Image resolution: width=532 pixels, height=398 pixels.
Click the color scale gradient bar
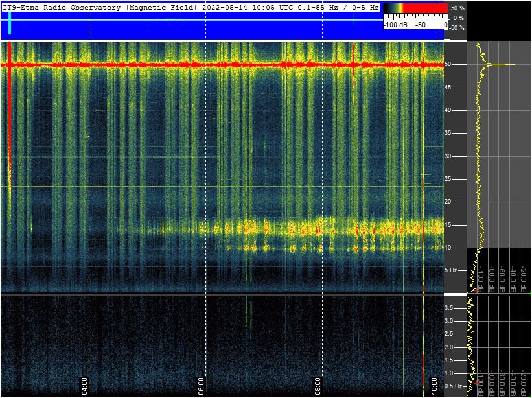(415, 9)
